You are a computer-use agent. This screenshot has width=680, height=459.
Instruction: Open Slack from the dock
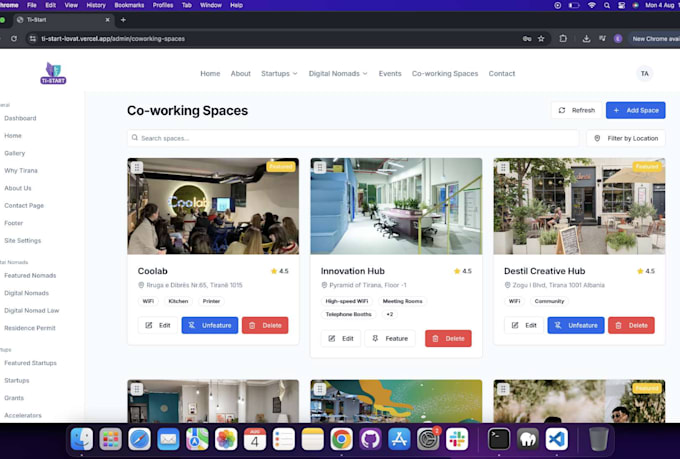(x=457, y=439)
